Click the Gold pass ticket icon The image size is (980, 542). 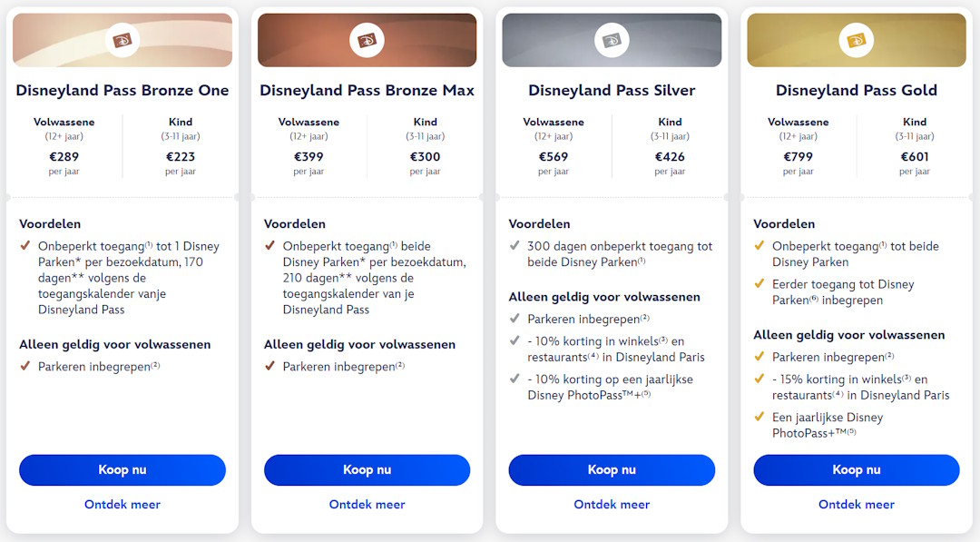coord(857,40)
